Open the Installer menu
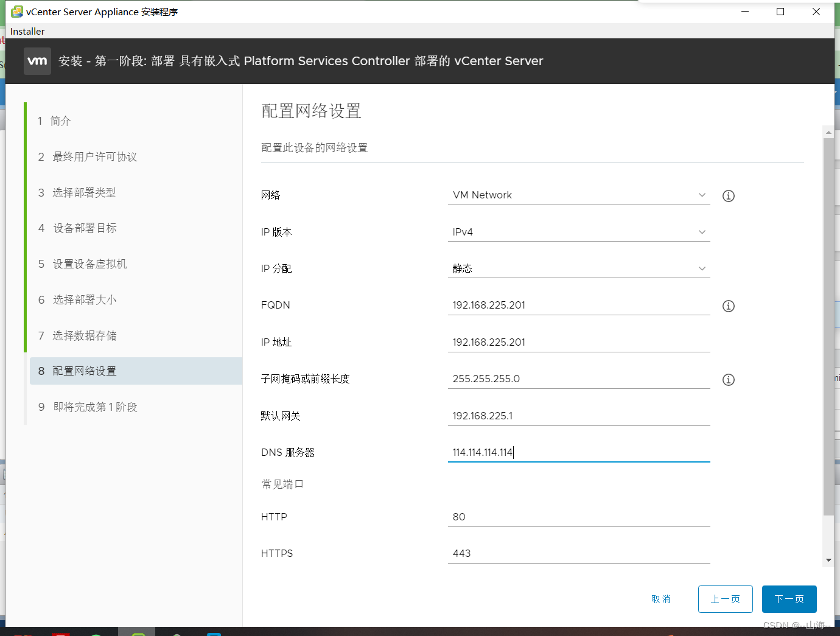840x636 pixels. (27, 31)
